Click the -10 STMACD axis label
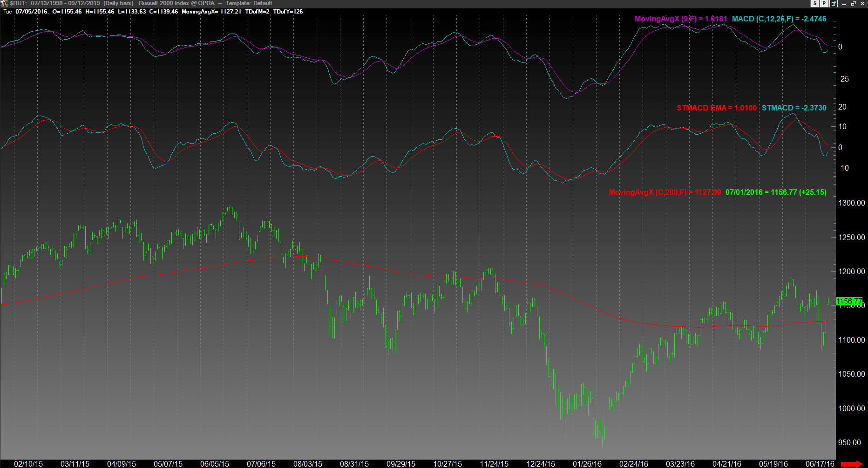 click(x=843, y=168)
